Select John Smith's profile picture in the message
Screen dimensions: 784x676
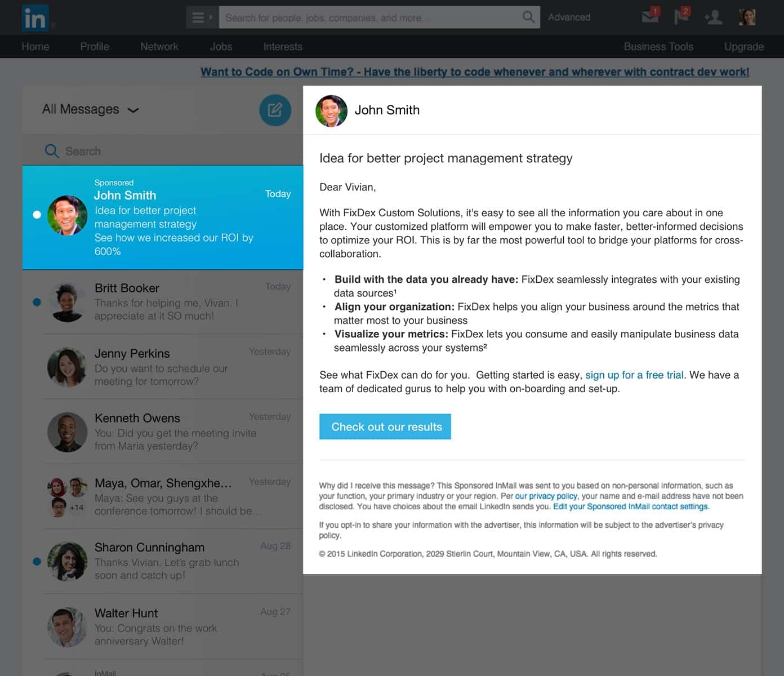[332, 110]
